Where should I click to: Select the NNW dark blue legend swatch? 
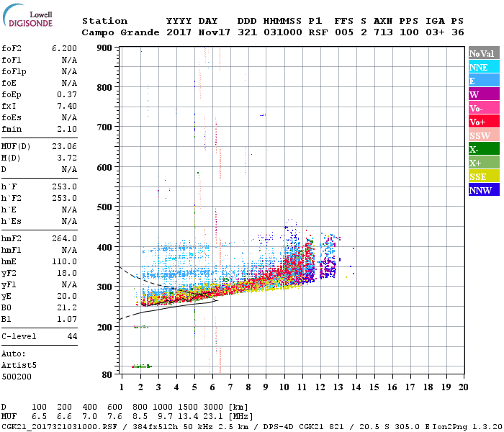(x=484, y=189)
